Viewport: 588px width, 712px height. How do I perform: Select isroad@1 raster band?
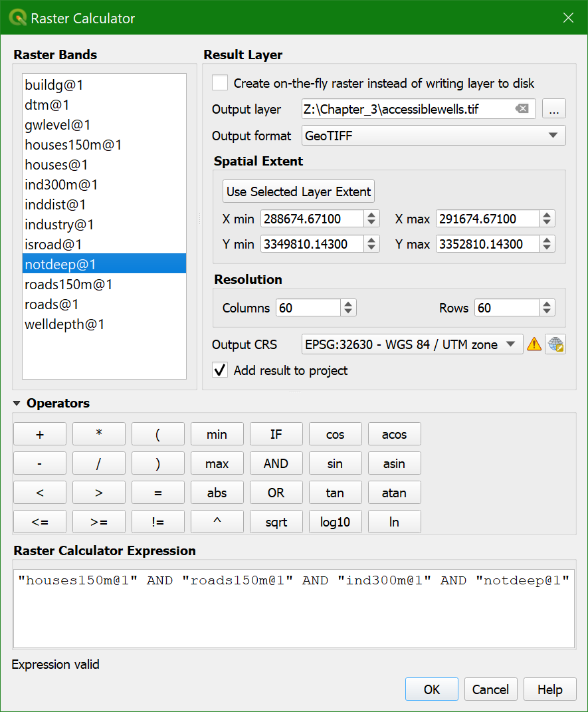point(104,245)
